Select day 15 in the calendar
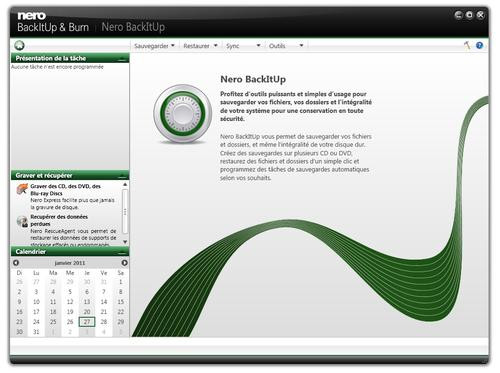 click(121, 302)
